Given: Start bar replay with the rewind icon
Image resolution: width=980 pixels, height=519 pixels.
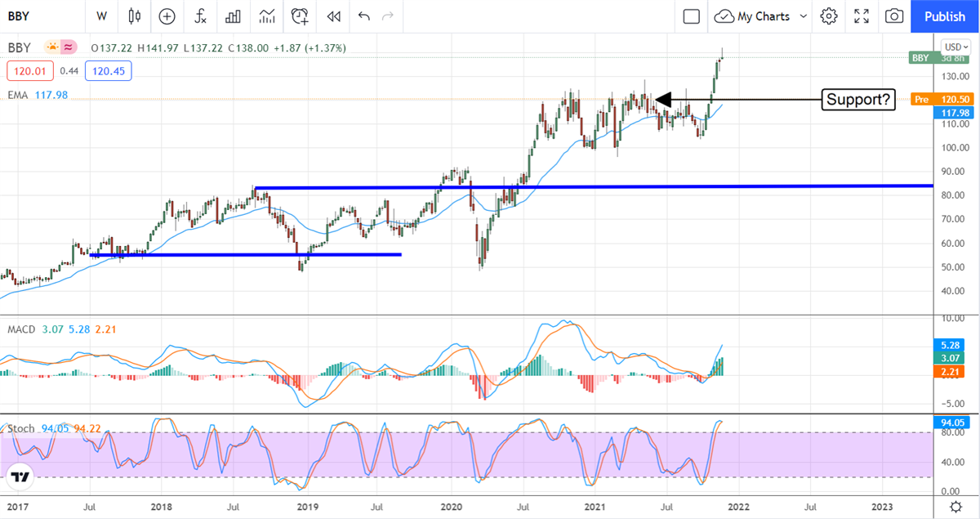Looking at the screenshot, I should click(x=332, y=16).
